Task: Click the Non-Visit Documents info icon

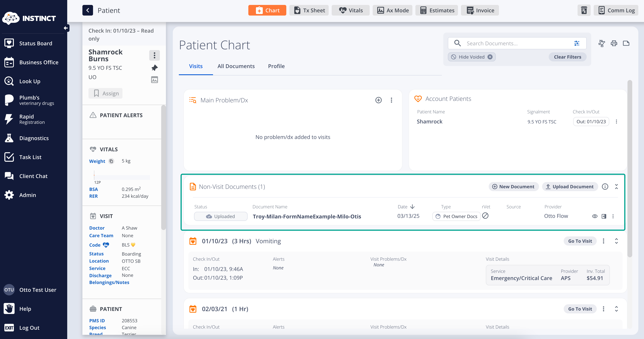Action: coord(605,187)
